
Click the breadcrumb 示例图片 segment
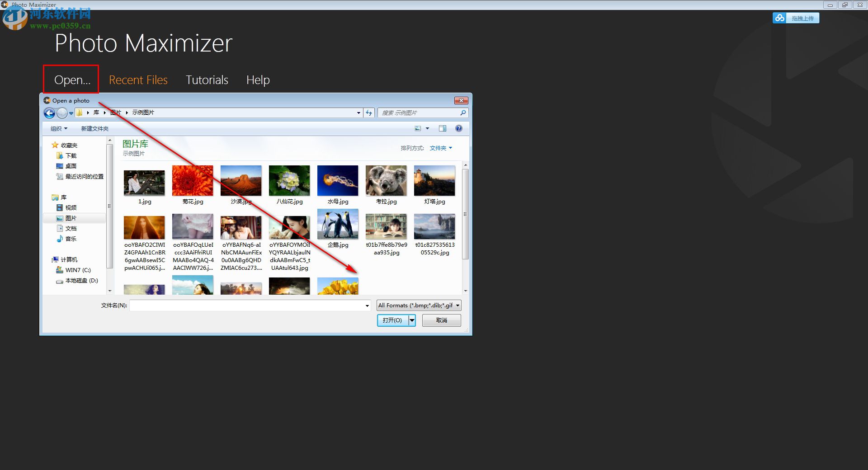point(143,113)
